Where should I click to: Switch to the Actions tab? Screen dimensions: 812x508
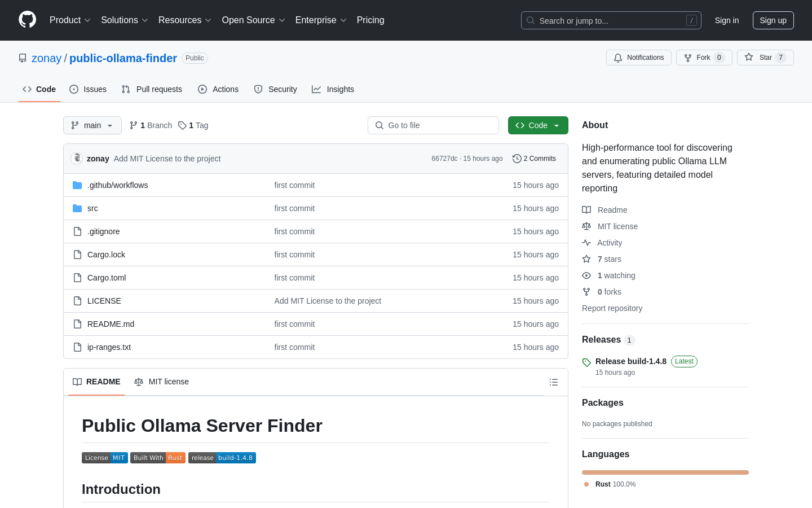pos(218,89)
